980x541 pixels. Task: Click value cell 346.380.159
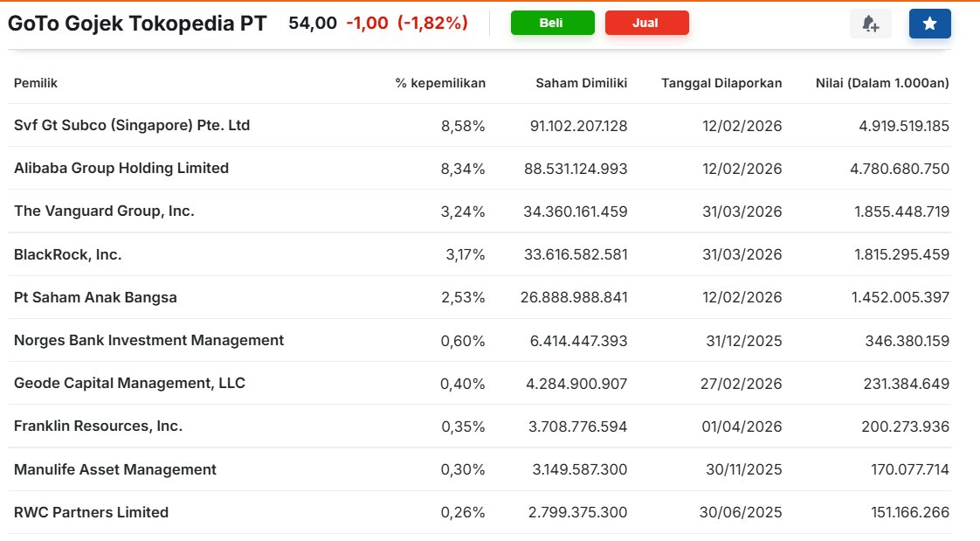coord(908,341)
